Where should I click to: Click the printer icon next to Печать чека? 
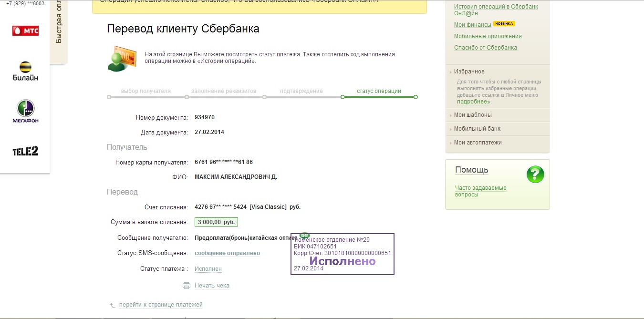pos(187,286)
